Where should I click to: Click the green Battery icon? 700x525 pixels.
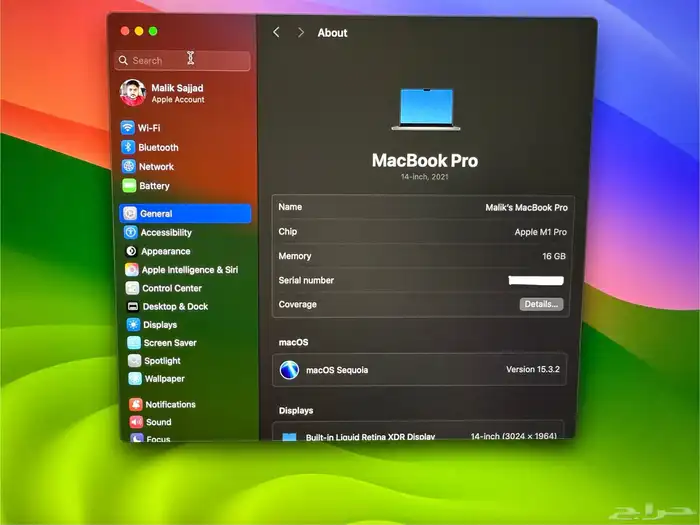coord(129,186)
